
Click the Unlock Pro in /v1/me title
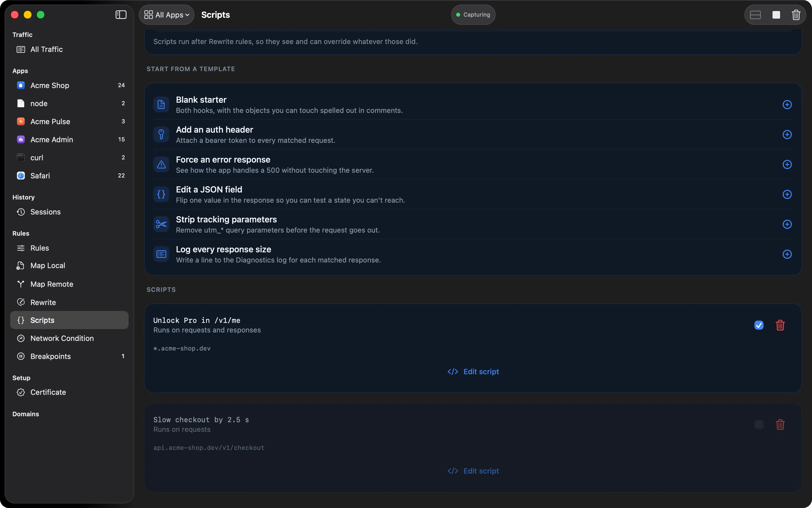point(197,321)
